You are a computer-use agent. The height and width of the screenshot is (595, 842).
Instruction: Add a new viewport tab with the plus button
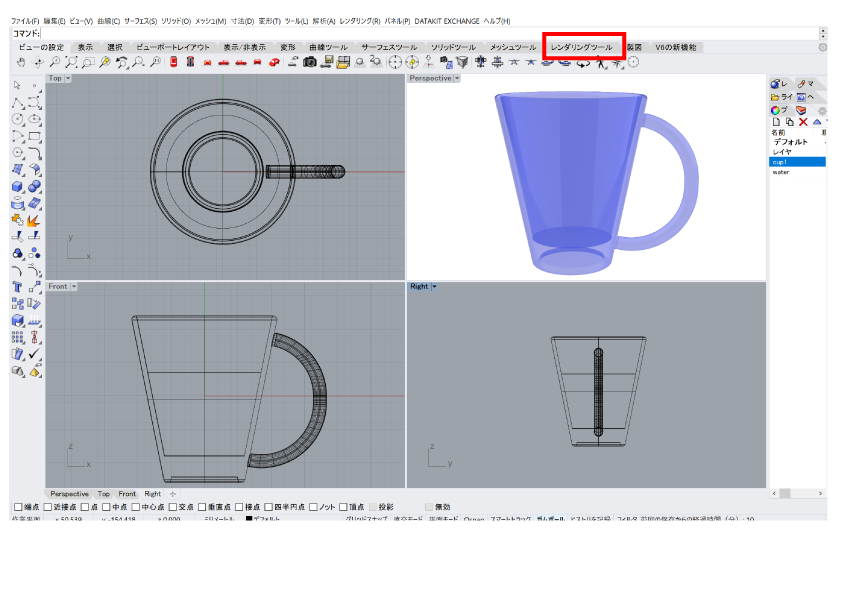[173, 494]
